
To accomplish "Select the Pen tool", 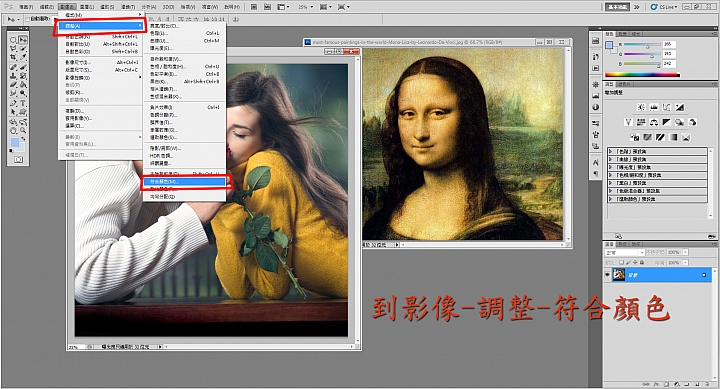I will tap(12, 103).
